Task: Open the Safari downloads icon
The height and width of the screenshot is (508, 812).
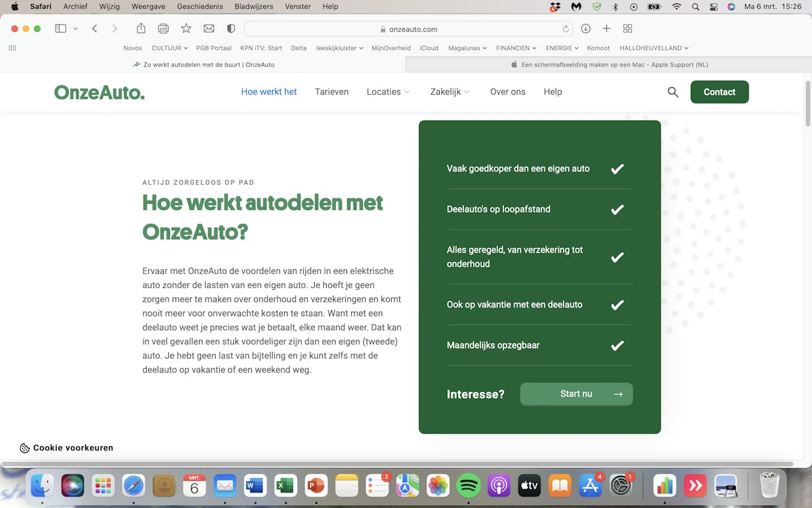Action: 585,28
